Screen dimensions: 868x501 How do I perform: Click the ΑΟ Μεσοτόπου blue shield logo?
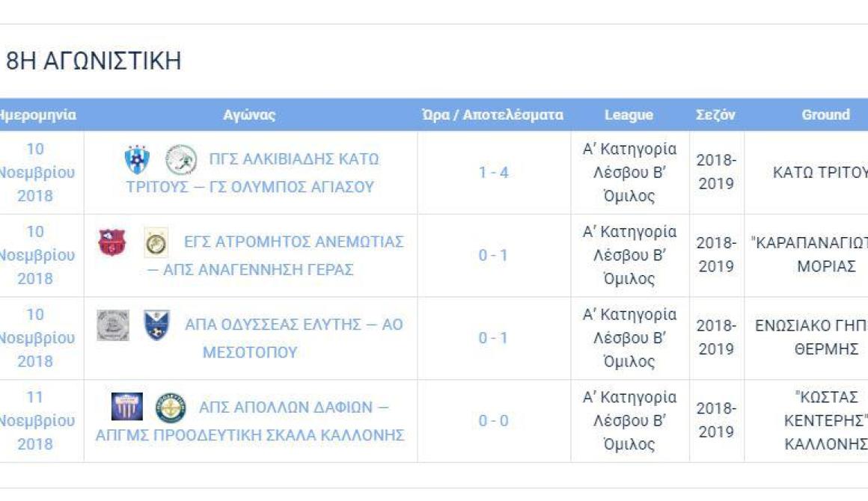156,325
